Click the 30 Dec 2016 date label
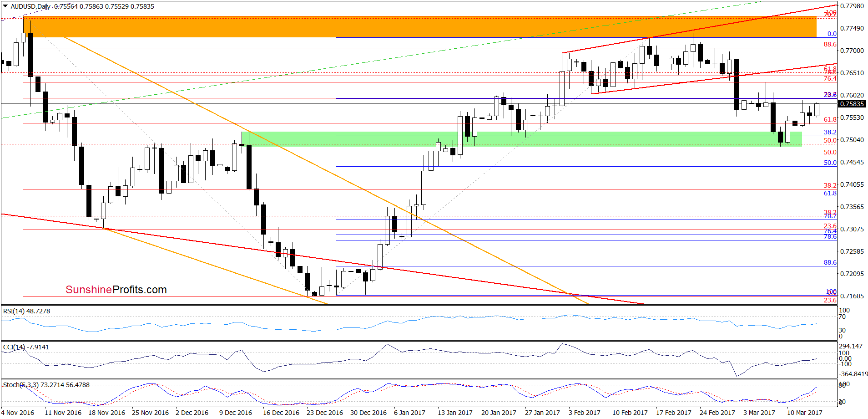 pyautogui.click(x=368, y=413)
